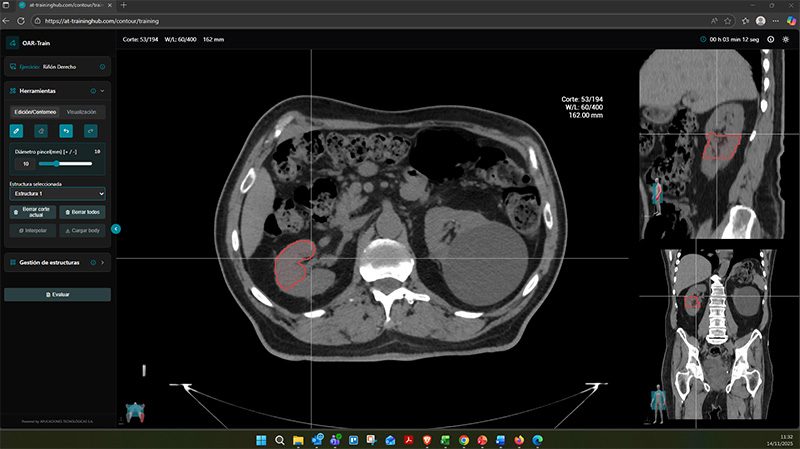
Task: Click the info icon beside Riñón Derecho
Action: tap(103, 67)
